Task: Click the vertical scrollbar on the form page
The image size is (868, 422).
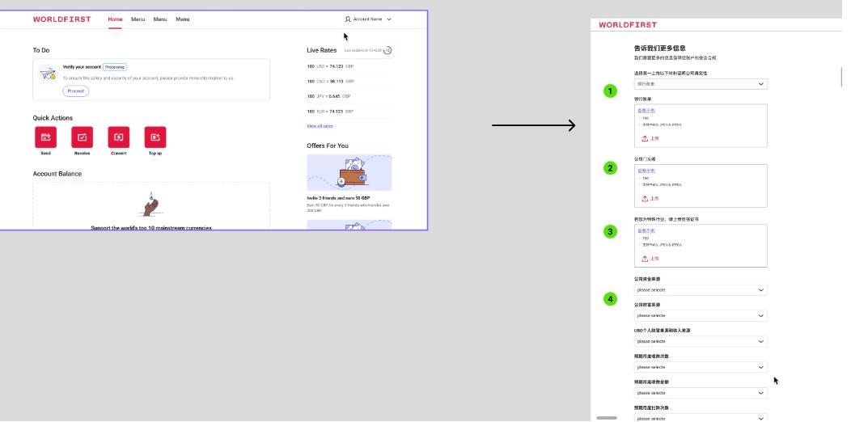Action: 840,77
